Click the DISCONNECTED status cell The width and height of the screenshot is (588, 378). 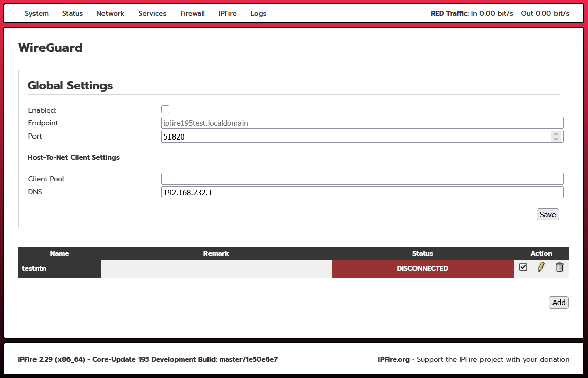point(423,268)
